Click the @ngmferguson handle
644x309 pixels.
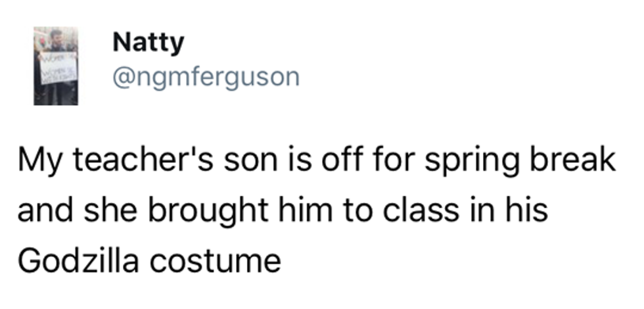[206, 78]
